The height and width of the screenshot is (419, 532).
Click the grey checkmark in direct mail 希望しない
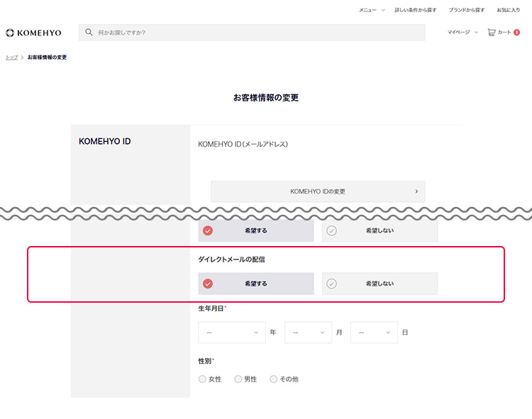(331, 284)
